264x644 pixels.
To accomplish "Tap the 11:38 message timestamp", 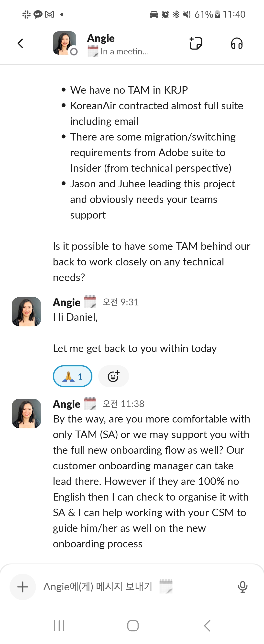I will click(x=123, y=404).
